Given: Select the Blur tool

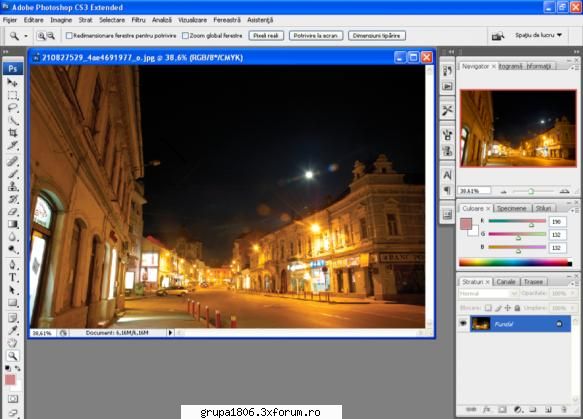Looking at the screenshot, I should pos(13,237).
